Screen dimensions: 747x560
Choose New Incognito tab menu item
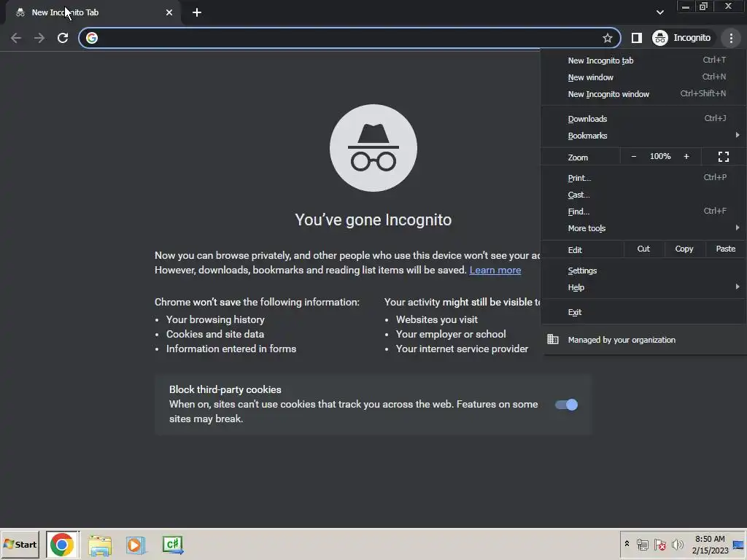tap(643, 61)
